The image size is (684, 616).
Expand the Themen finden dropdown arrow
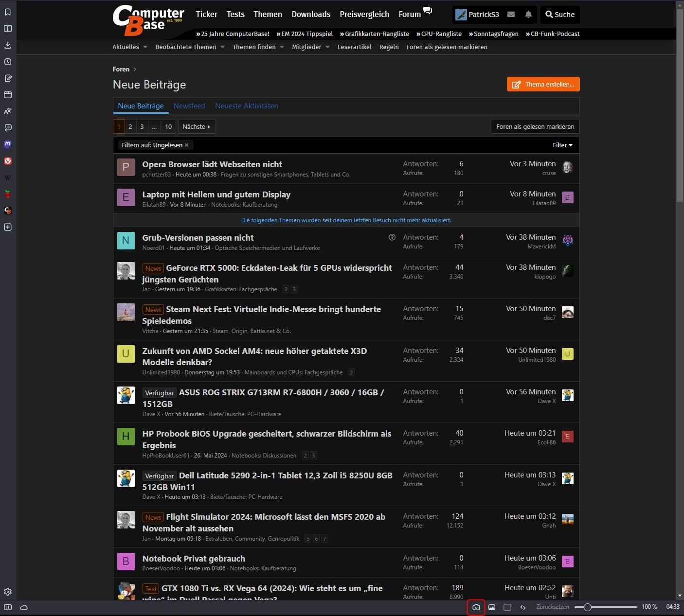[x=282, y=47]
